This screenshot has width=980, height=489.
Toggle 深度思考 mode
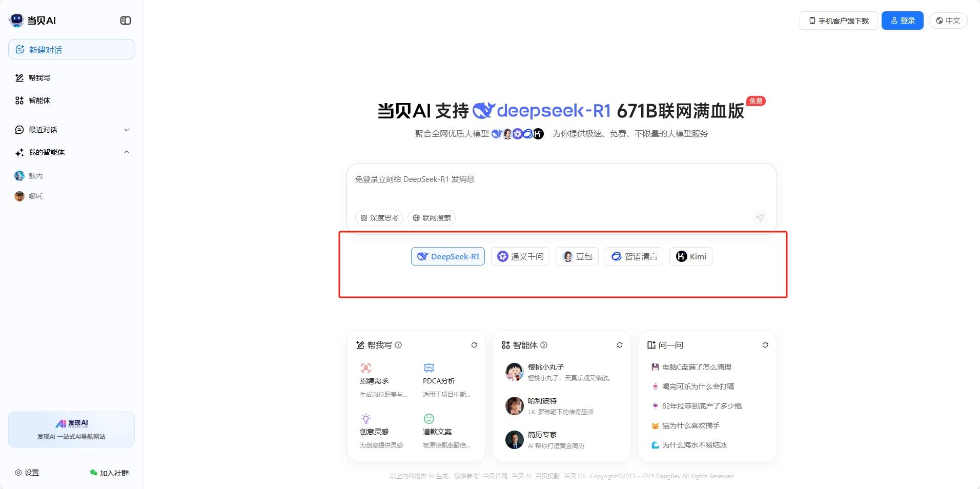[379, 218]
